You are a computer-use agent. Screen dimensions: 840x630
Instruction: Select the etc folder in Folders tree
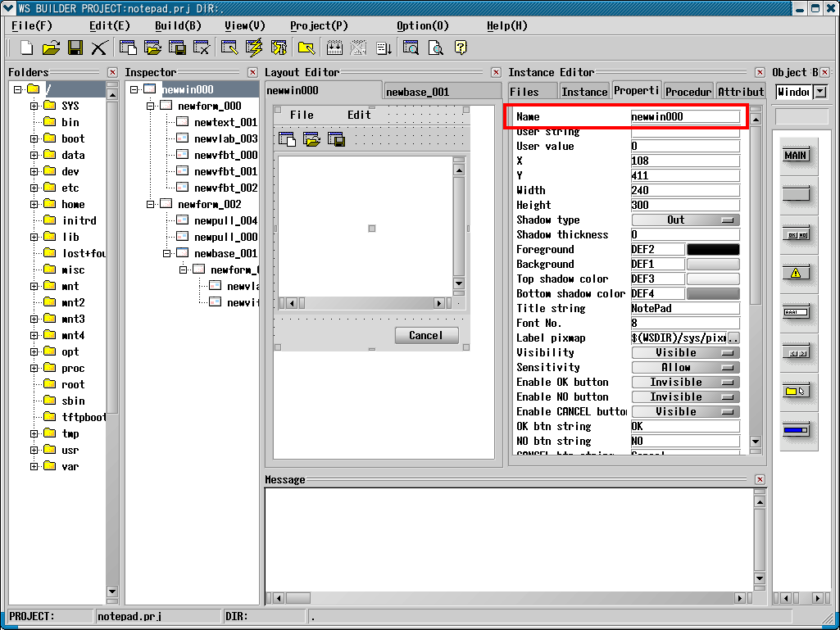coord(70,188)
